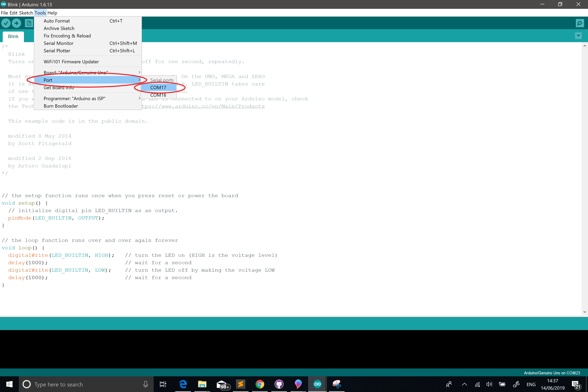Open the Sketch menu
This screenshot has width=588, height=392.
tap(26, 13)
